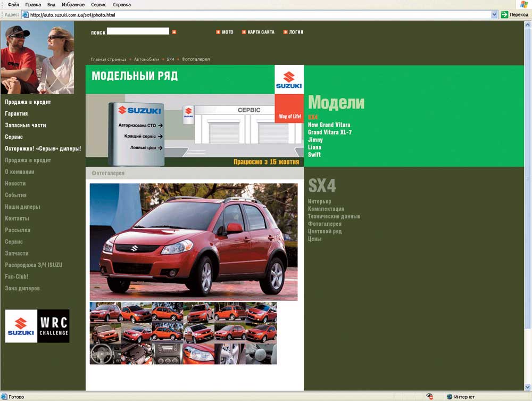Select New Grand Vitara from the models list

pyautogui.click(x=329, y=125)
